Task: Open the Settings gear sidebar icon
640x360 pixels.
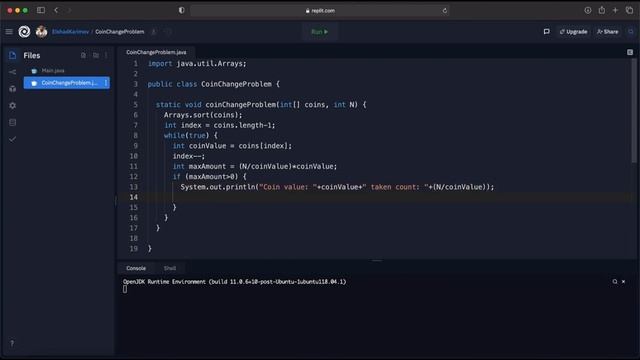Action: [13, 105]
